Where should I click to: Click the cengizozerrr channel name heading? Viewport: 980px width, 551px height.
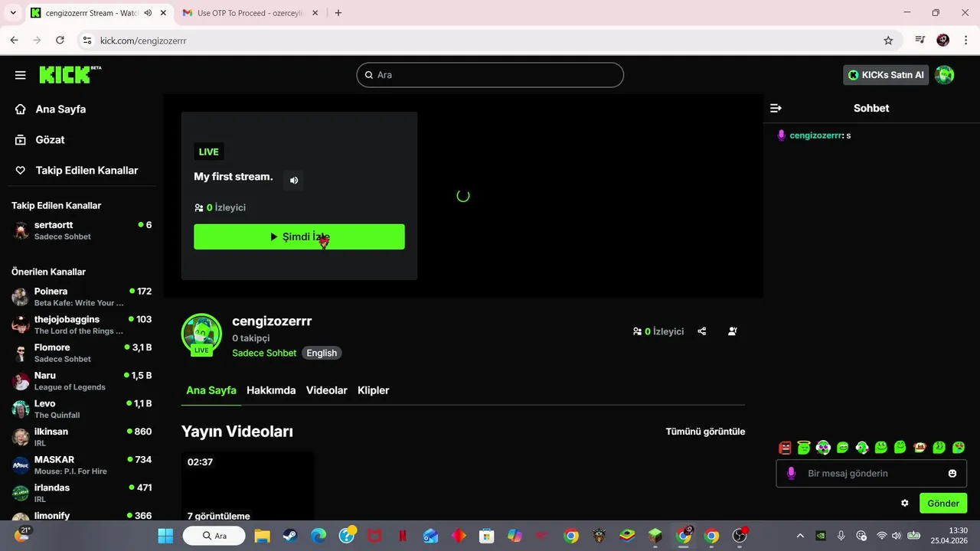pos(272,321)
